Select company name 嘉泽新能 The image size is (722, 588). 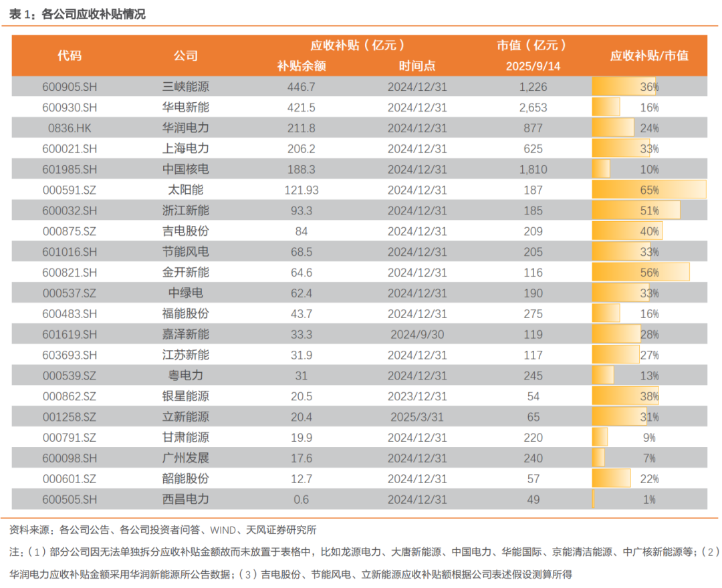[186, 334]
